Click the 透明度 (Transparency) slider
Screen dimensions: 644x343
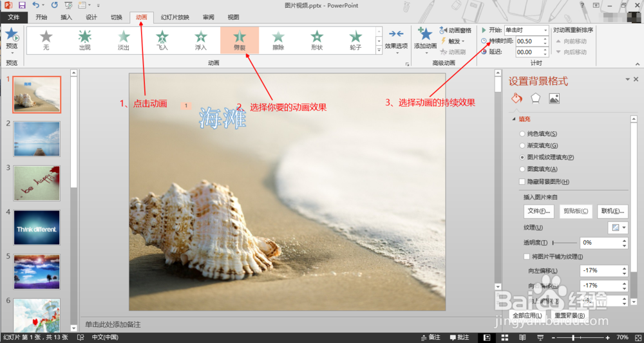pos(564,243)
